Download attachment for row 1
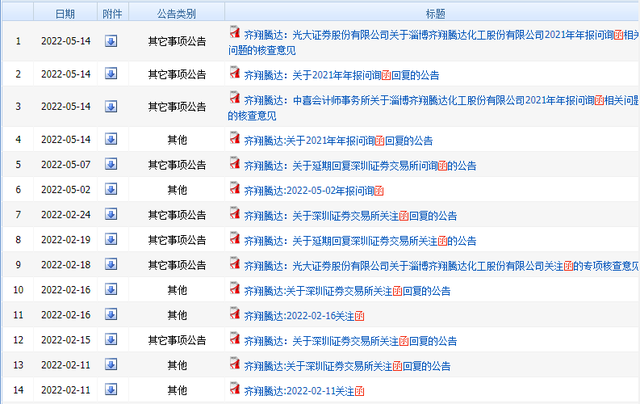 [111, 41]
